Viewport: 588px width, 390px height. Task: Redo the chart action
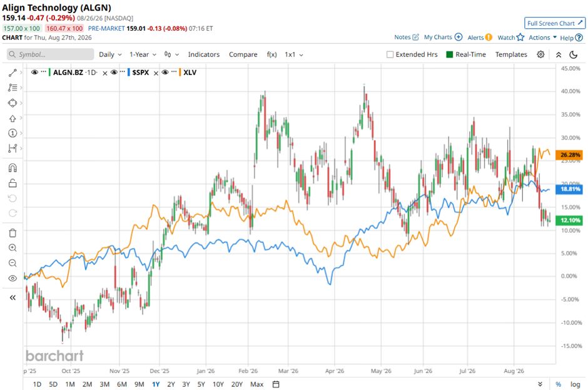[x=13, y=213]
